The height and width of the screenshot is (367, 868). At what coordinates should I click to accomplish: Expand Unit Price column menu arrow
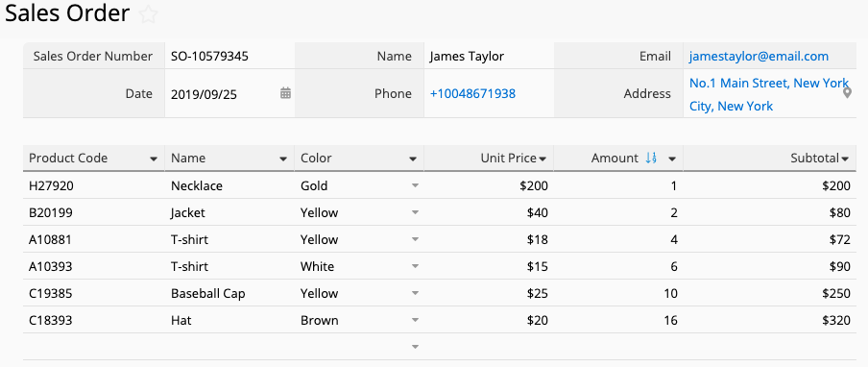coord(542,159)
